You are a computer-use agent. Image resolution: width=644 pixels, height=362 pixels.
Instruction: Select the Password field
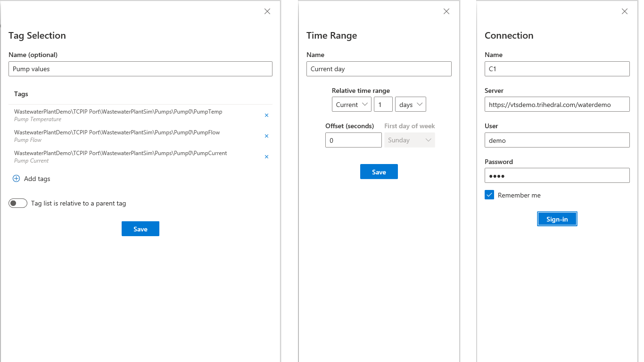point(557,175)
